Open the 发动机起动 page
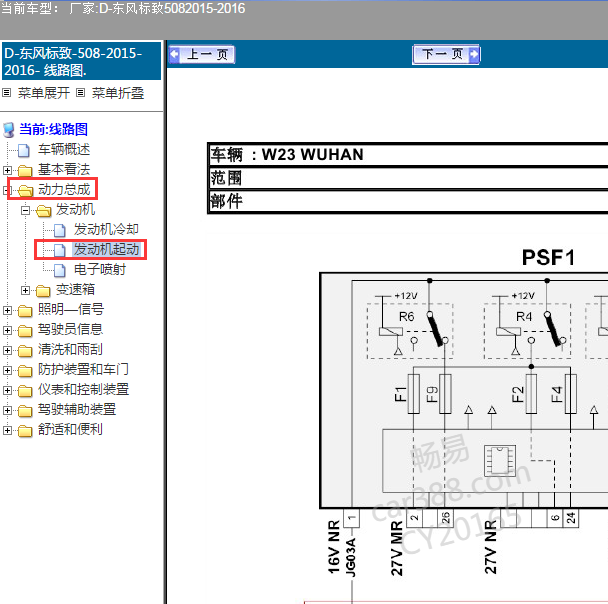The height and width of the screenshot is (604, 608). pos(106,249)
